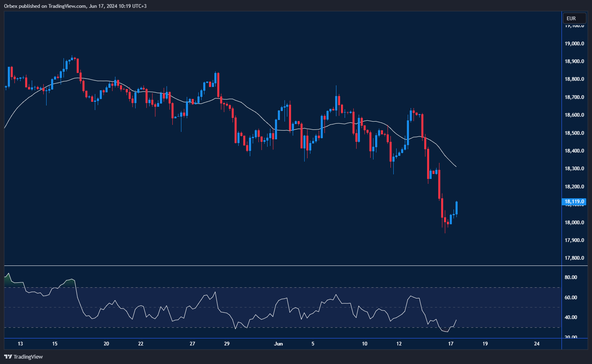
Task: Click the Orbex published on TradingView.com header
Action: [x=75, y=6]
